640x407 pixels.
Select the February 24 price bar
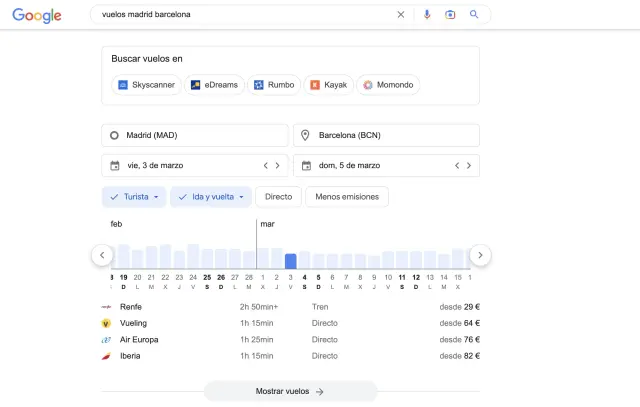193,256
